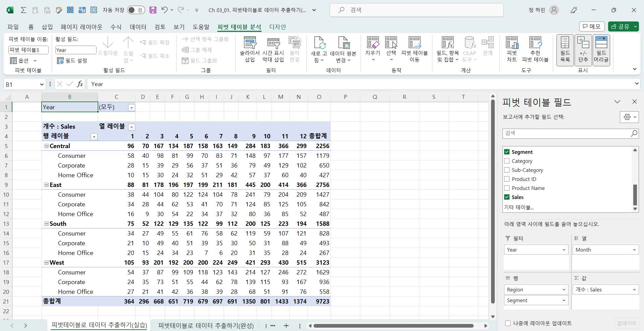
Task: Check the Product Name field checkbox
Action: point(507,188)
